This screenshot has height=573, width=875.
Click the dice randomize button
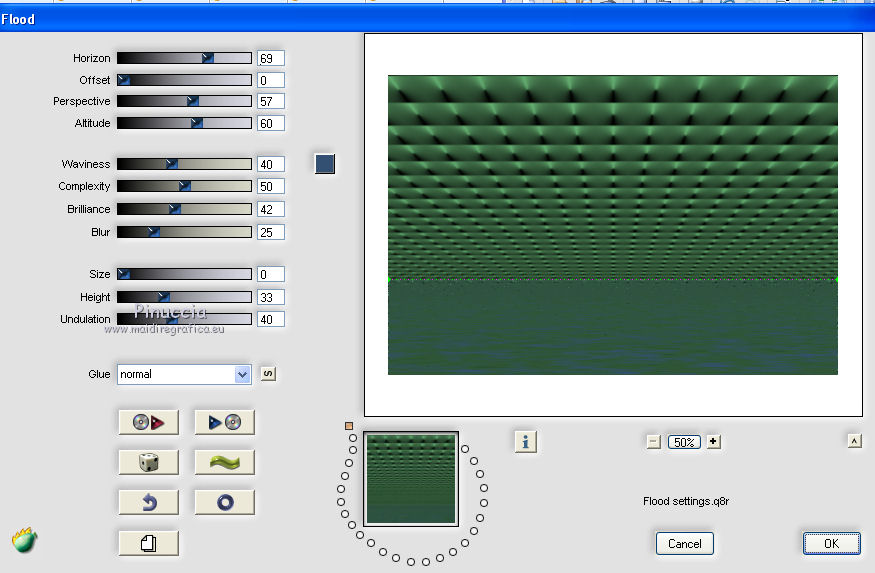148,463
